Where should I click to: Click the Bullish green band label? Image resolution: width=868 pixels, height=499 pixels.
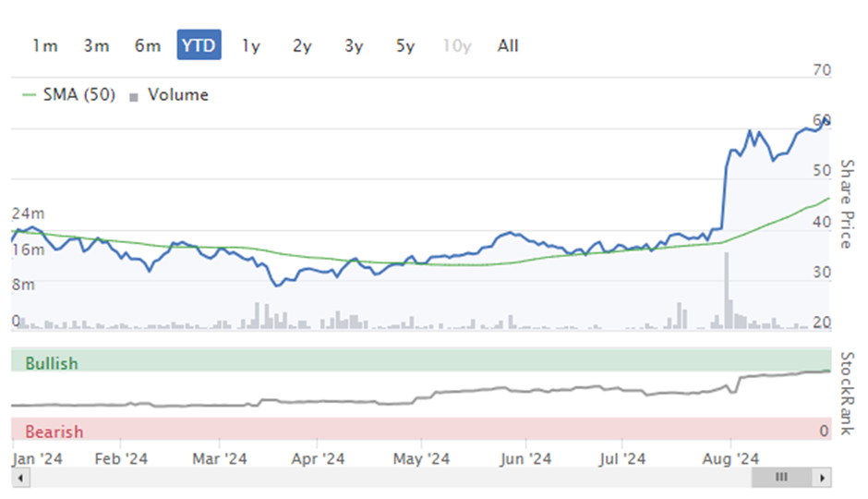point(52,363)
